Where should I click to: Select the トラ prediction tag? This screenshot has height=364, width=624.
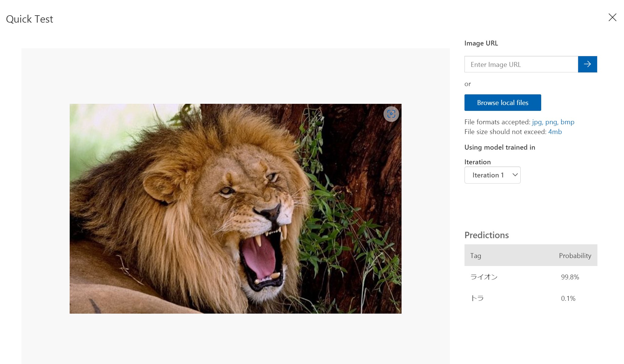coord(477,298)
